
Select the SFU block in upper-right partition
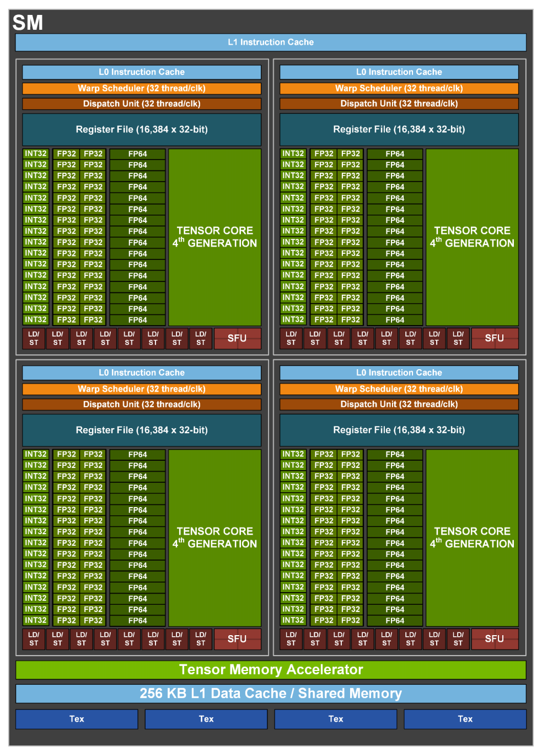coord(495,338)
